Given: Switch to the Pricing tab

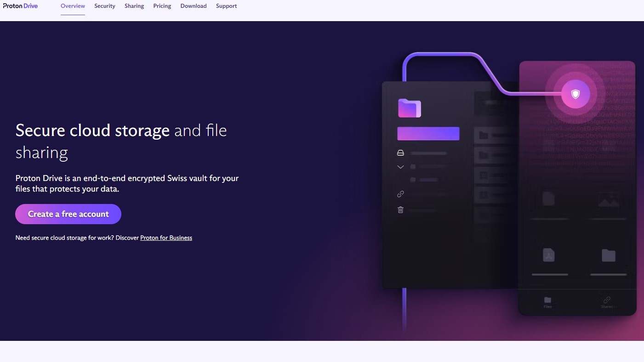Looking at the screenshot, I should pyautogui.click(x=162, y=6).
